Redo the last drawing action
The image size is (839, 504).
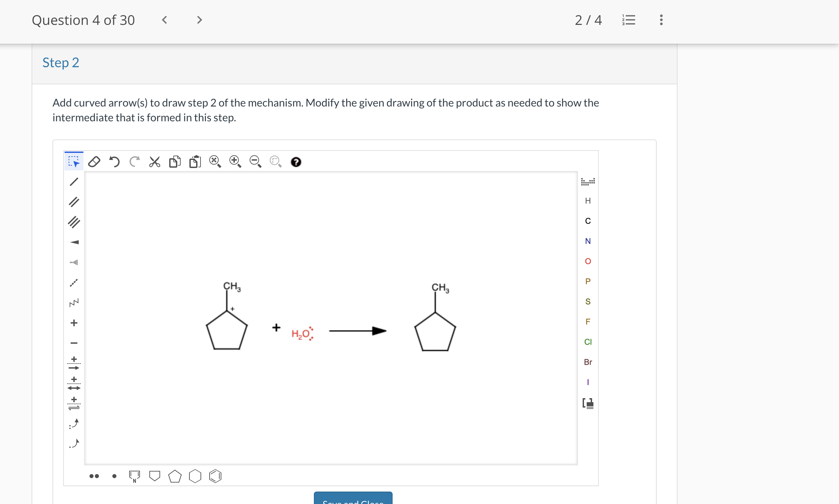pos(134,162)
